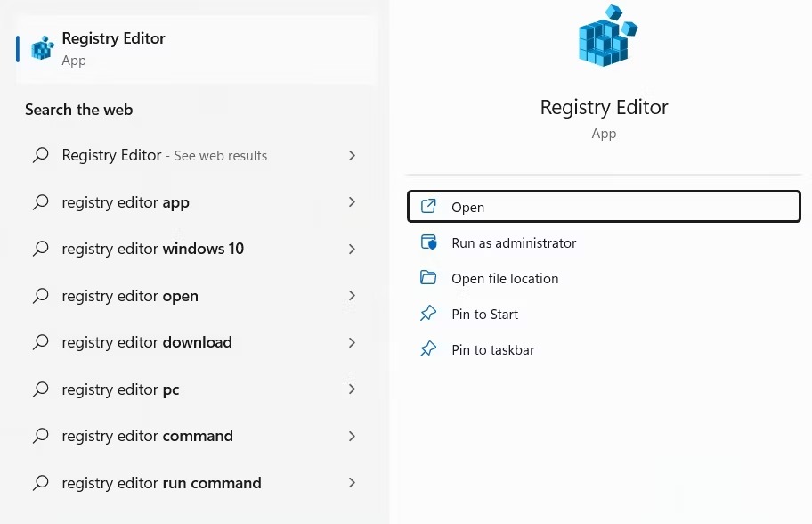Expand chevron for "registry editor windows 10"
Screen dimensions: 812x524
tap(353, 249)
